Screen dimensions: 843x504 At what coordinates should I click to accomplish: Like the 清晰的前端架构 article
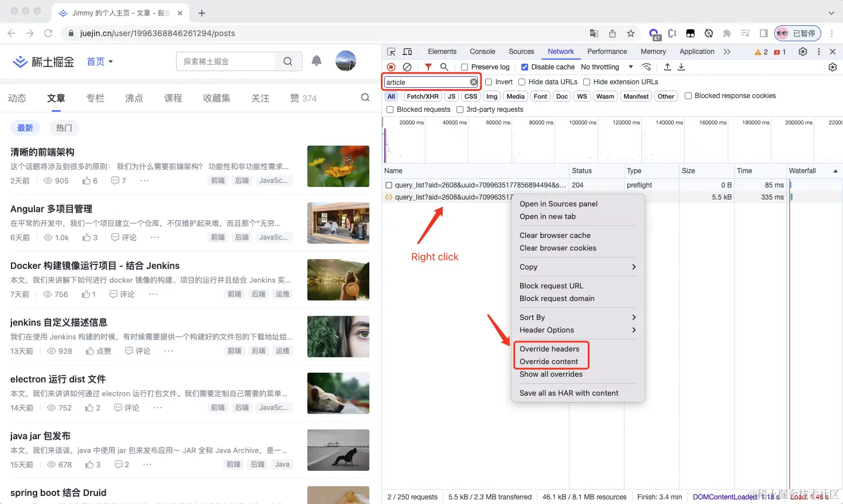(90, 181)
